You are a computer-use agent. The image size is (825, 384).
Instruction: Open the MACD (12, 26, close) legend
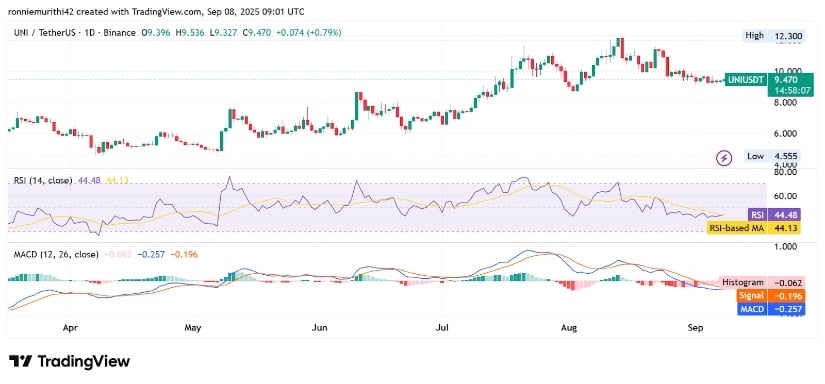click(56, 254)
